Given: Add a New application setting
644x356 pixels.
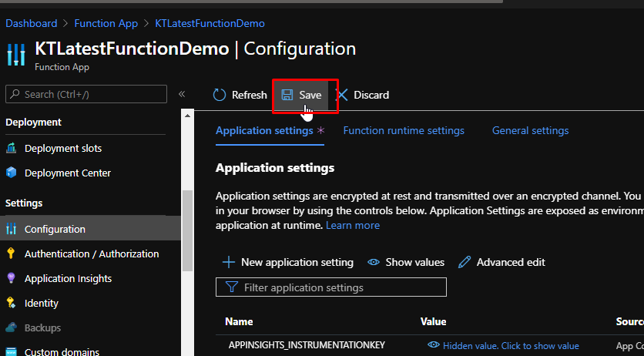Looking at the screenshot, I should pos(287,262).
